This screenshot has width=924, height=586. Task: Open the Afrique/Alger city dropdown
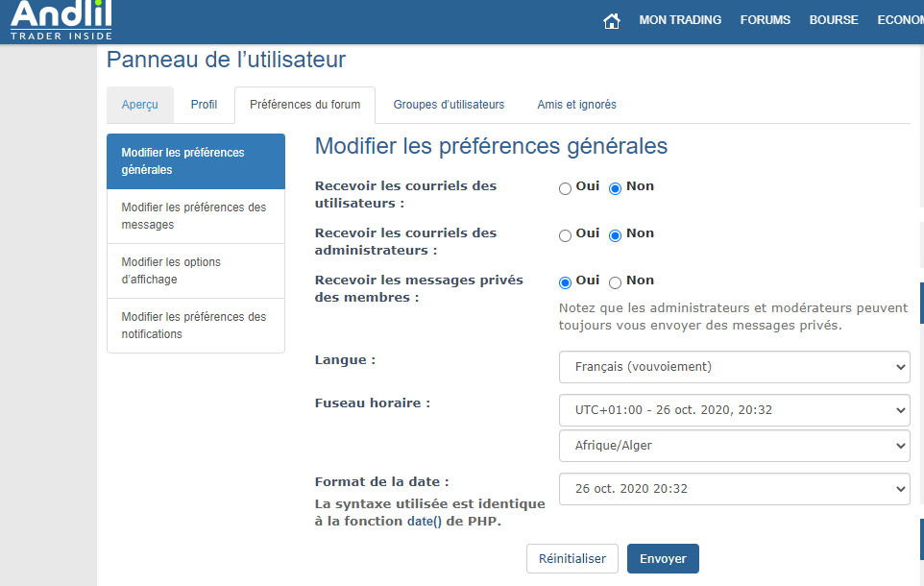coord(734,446)
